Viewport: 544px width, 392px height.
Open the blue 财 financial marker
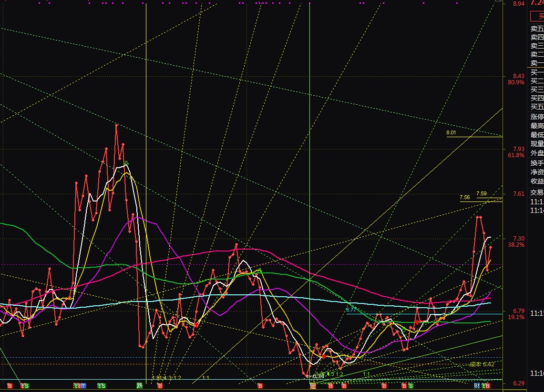[477, 386]
